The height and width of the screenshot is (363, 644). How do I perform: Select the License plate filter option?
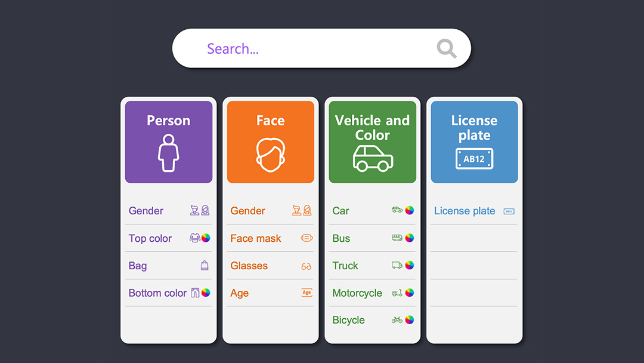coord(465,211)
